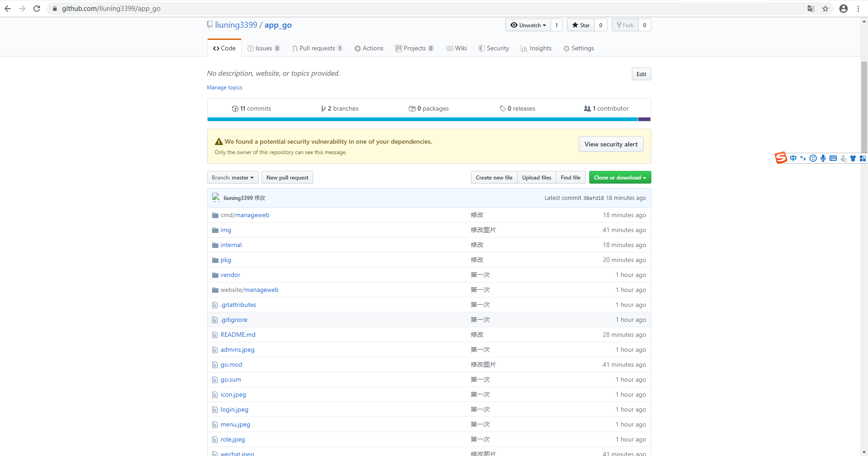Click the liuning3399 owner link in header

tap(236, 25)
